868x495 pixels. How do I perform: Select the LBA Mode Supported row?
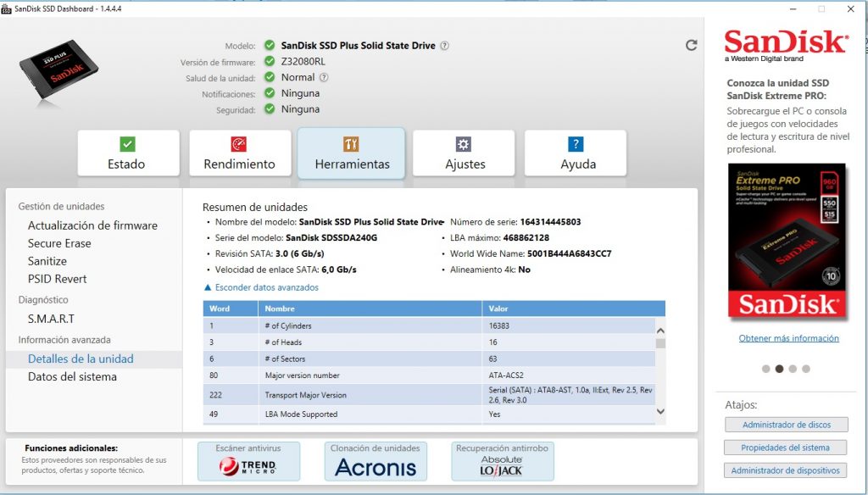[x=429, y=414]
